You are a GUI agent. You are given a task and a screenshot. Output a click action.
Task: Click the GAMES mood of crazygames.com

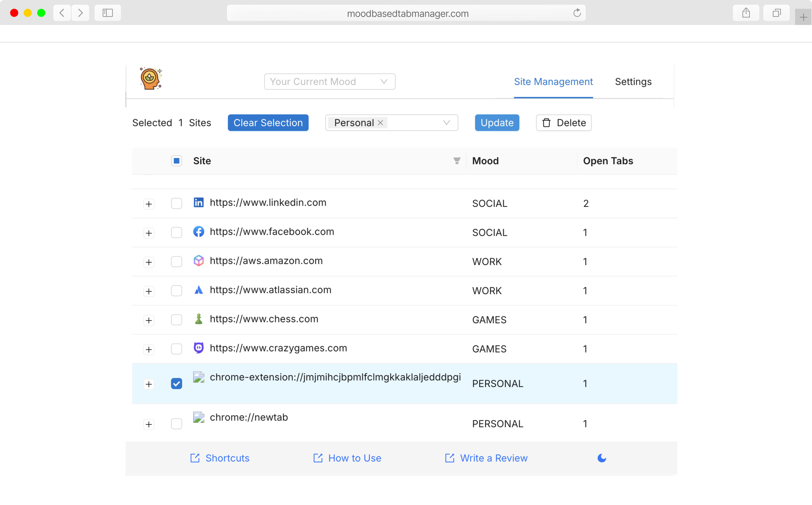489,349
